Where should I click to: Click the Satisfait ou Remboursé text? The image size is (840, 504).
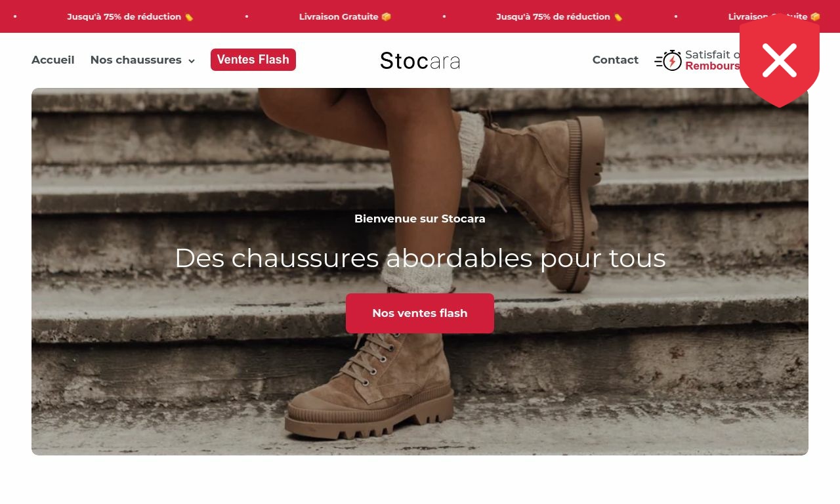coord(713,60)
